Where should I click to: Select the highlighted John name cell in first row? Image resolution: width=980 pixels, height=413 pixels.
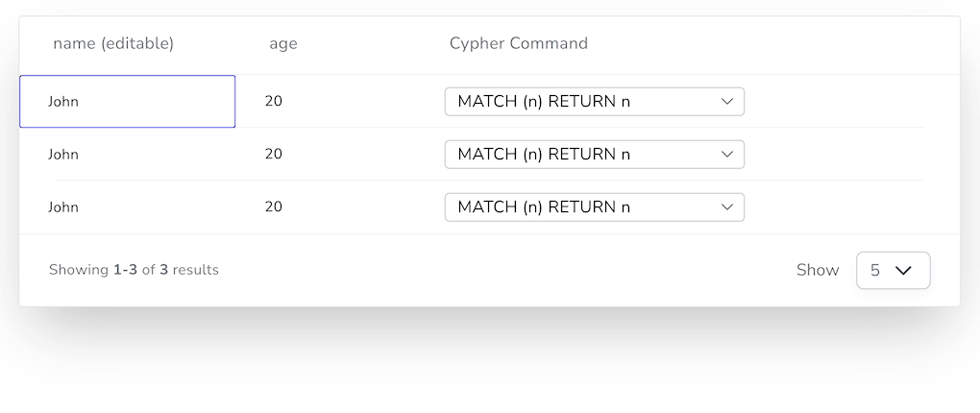(x=127, y=101)
